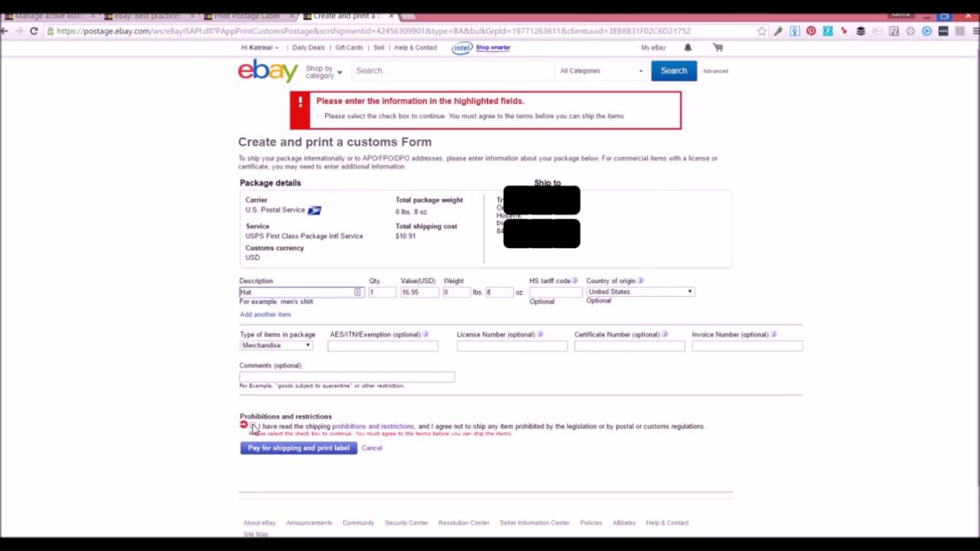Viewport: 980px width, 551px height.
Task: Open the Community footer link
Action: tap(358, 523)
